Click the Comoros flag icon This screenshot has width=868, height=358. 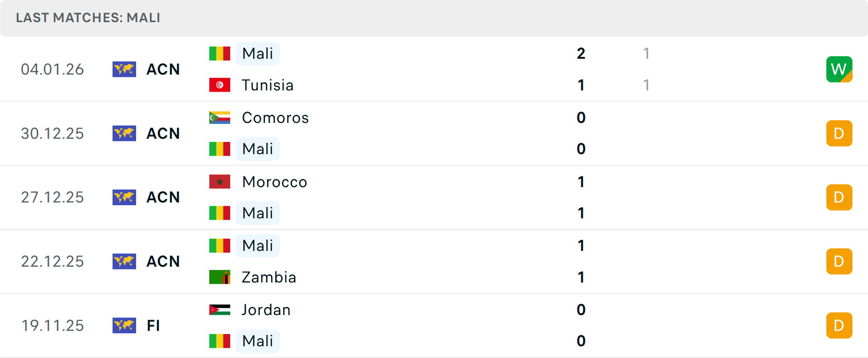tap(220, 118)
